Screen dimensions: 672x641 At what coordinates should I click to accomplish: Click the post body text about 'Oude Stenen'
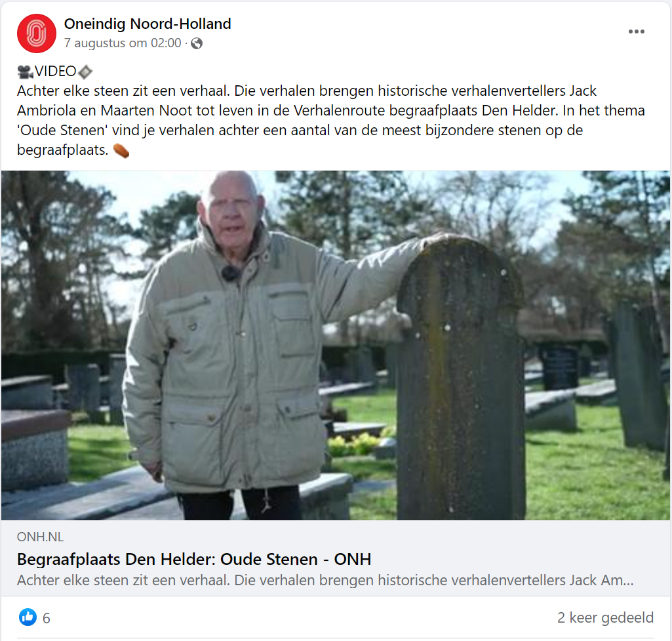[x=331, y=121]
